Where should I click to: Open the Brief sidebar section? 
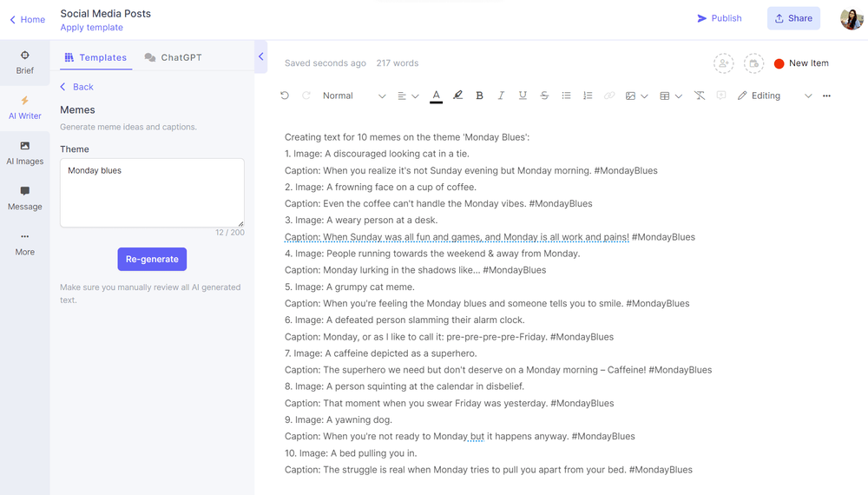click(25, 63)
